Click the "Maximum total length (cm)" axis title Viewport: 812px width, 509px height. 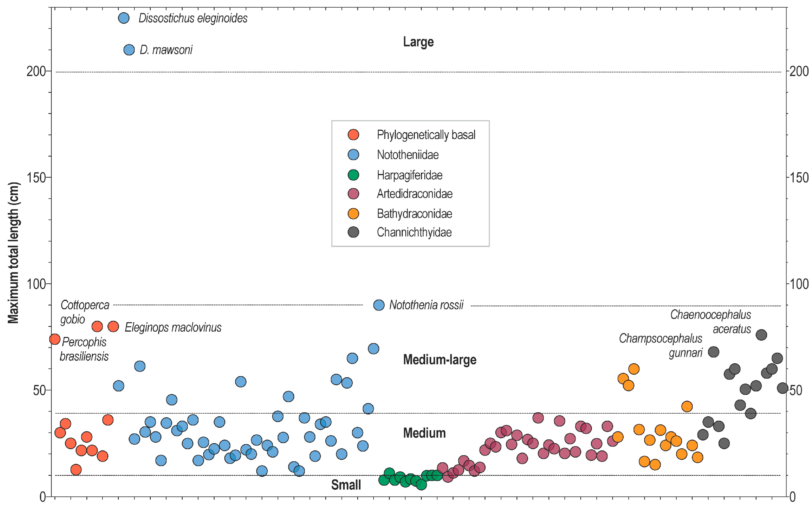(x=13, y=253)
